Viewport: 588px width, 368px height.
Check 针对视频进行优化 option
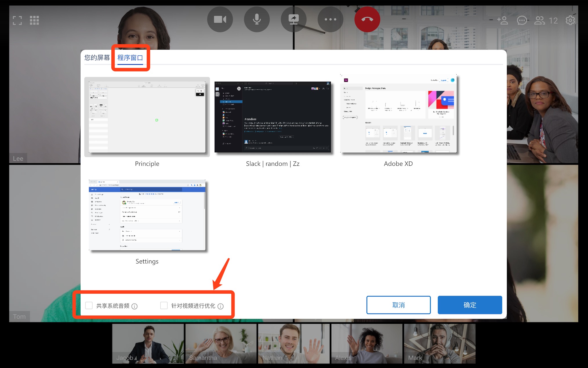[x=164, y=305]
